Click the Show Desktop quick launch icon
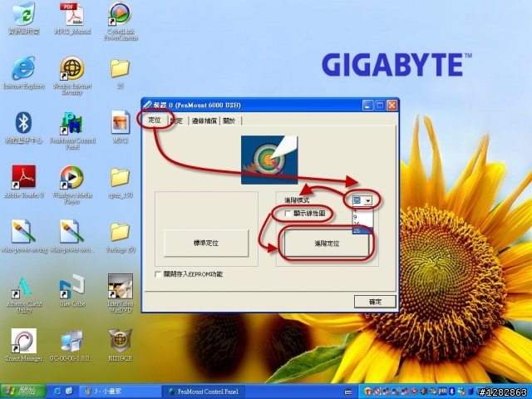 coord(69,392)
